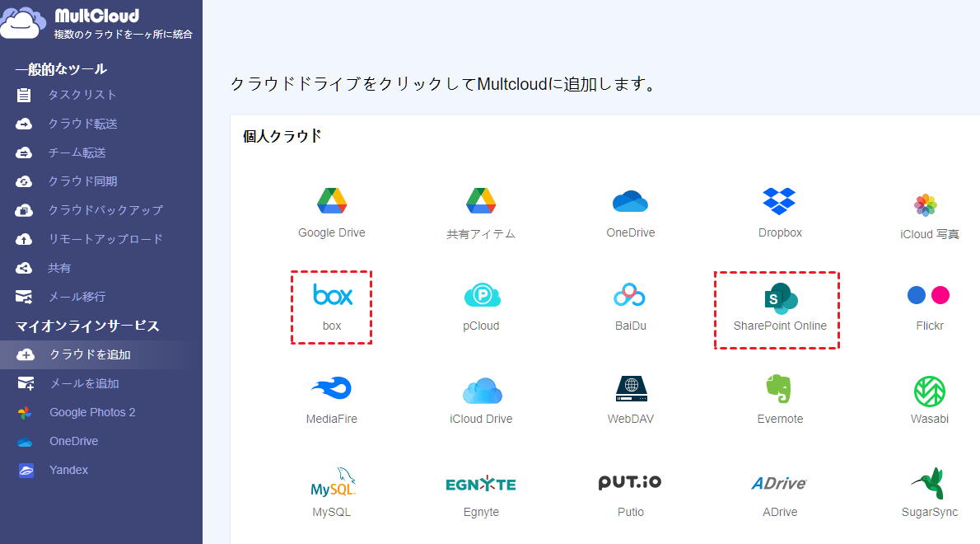The width and height of the screenshot is (980, 544).
Task: Select リモートアップロード sidebar item
Action: coord(105,239)
